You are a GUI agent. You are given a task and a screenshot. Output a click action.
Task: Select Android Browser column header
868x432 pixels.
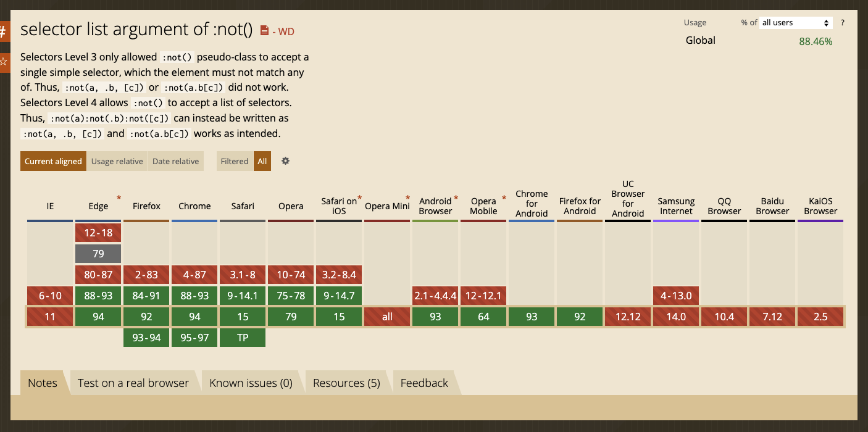pyautogui.click(x=435, y=206)
